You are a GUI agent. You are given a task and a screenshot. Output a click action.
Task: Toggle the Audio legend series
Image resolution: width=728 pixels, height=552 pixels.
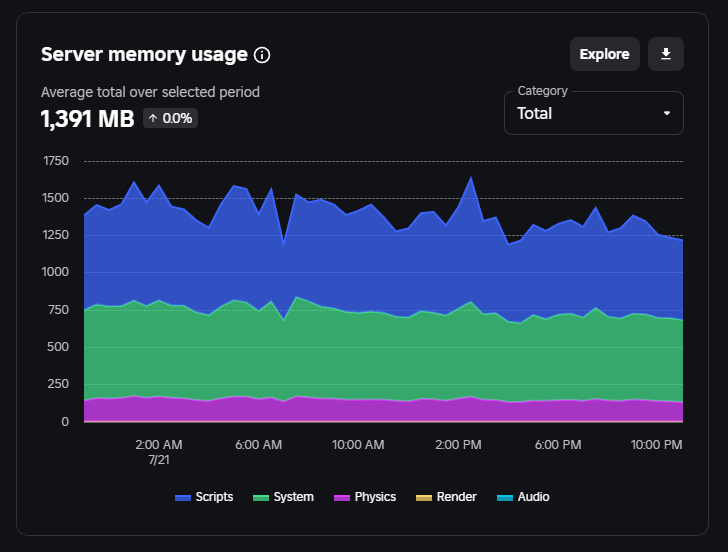523,497
